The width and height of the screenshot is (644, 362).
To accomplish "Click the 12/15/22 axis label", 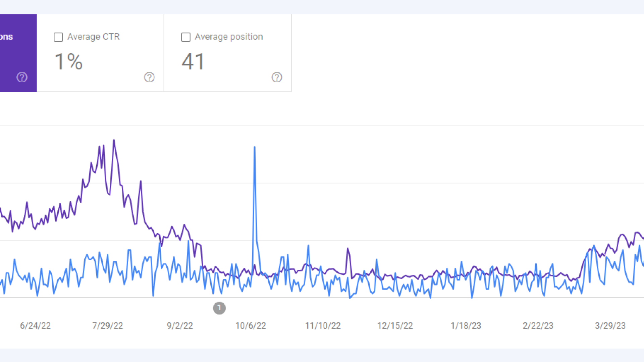I will (x=395, y=325).
